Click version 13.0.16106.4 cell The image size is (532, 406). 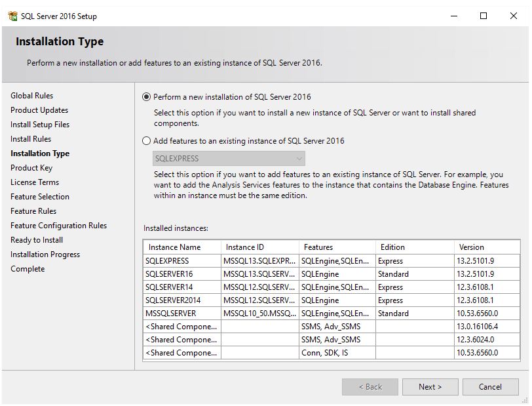pyautogui.click(x=487, y=327)
